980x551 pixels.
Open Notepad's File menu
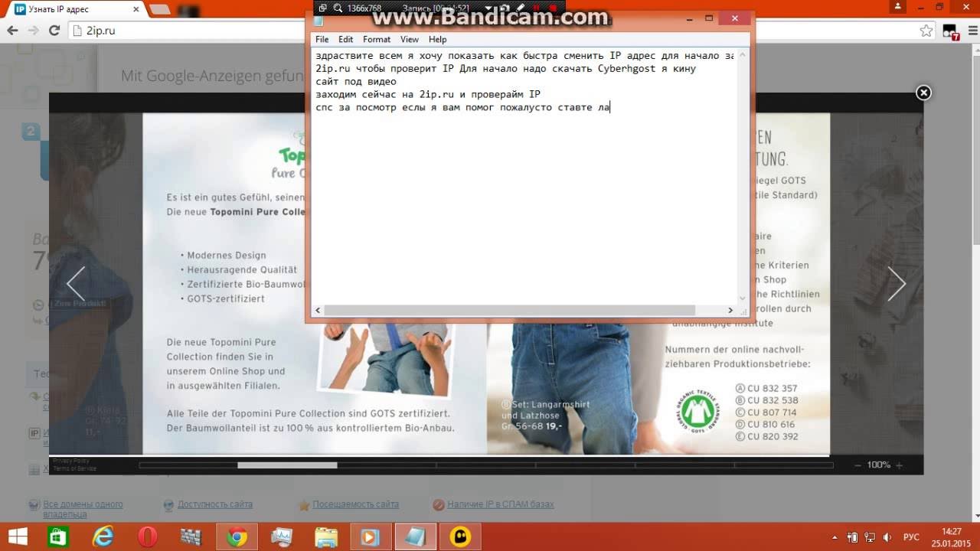pyautogui.click(x=322, y=39)
